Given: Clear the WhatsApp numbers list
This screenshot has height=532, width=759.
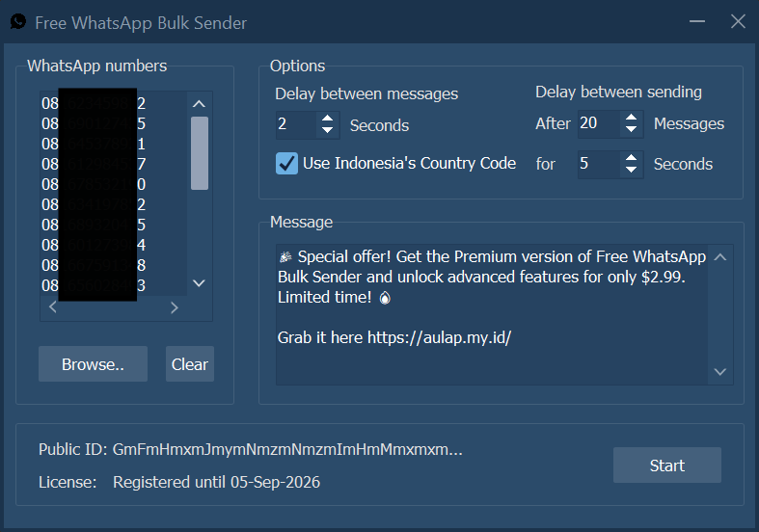Looking at the screenshot, I should pos(189,364).
